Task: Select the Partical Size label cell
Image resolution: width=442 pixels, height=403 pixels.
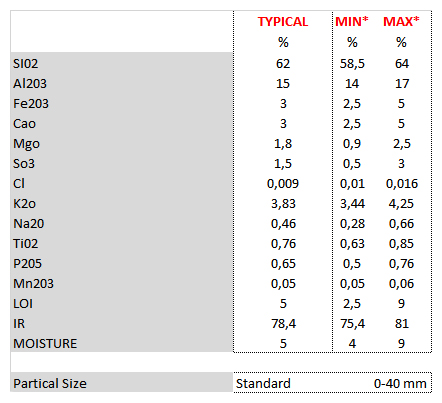Action: pos(122,383)
